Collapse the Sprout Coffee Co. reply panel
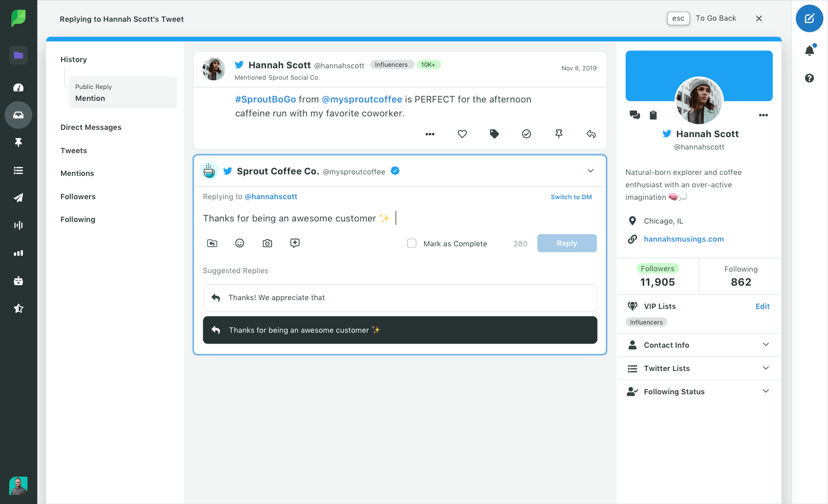828x504 pixels. coord(590,171)
